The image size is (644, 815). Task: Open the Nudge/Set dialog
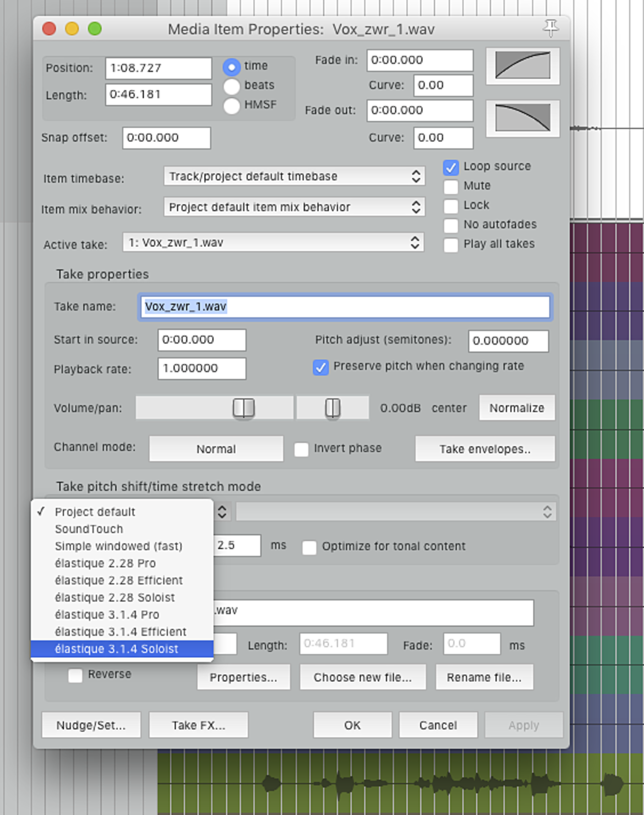[91, 725]
